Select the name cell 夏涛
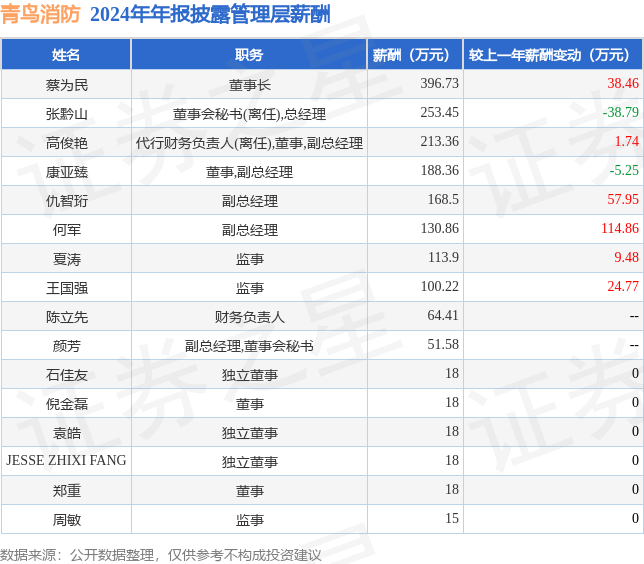Image resolution: width=644 pixels, height=564 pixels. pyautogui.click(x=67, y=259)
